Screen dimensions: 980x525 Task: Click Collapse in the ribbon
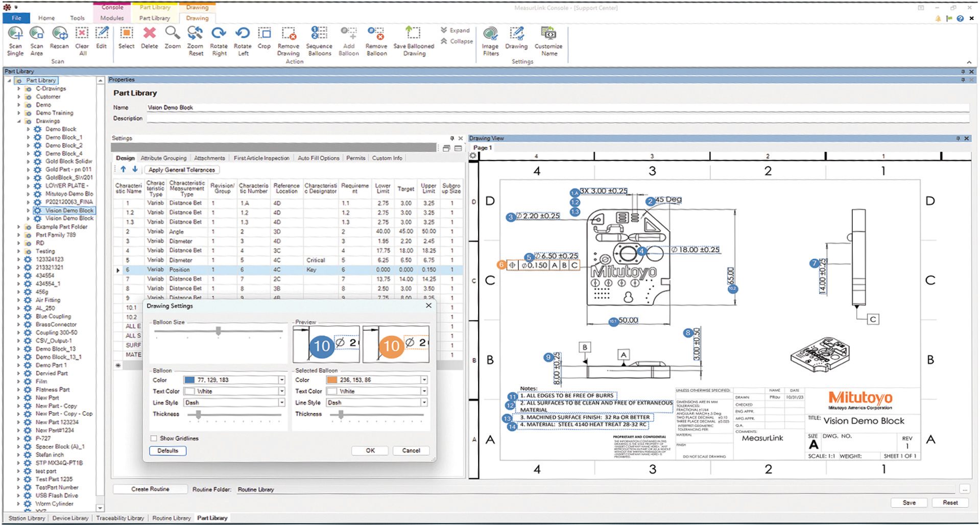tap(457, 41)
